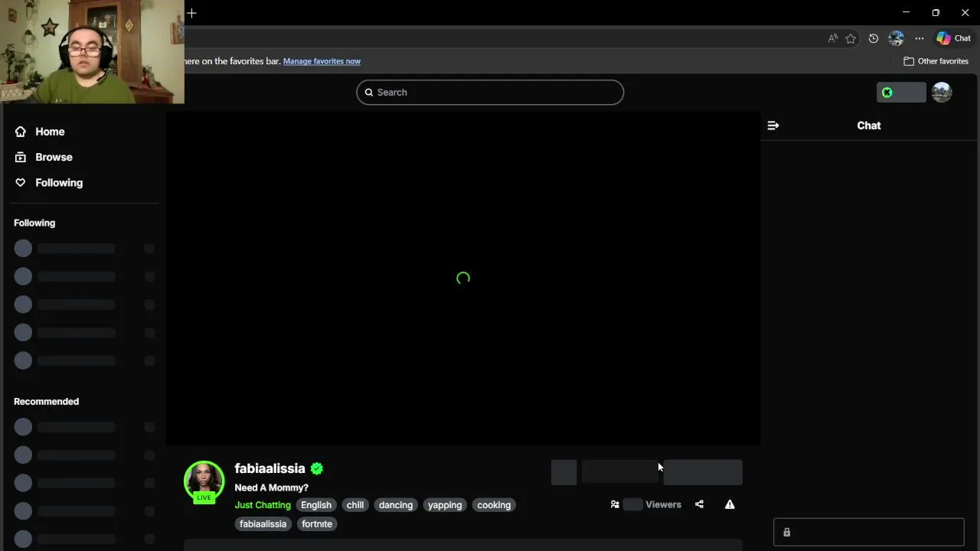Click the Browse icon in sidebar
The height and width of the screenshot is (551, 980).
(x=21, y=157)
